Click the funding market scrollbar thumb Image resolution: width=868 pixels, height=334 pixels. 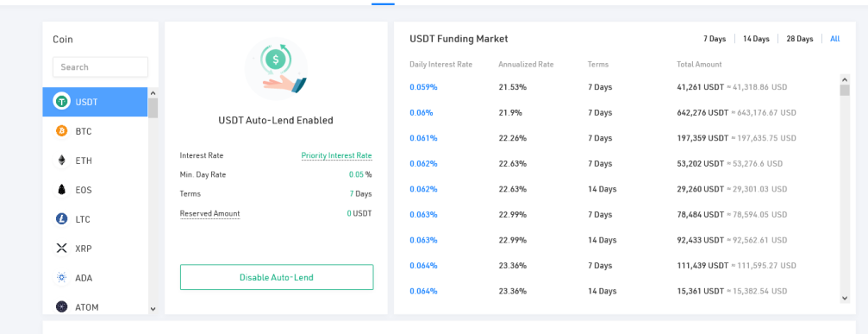(x=845, y=91)
